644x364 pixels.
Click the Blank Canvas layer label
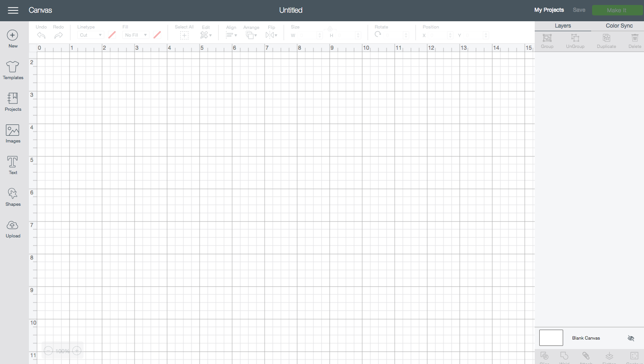pos(586,338)
